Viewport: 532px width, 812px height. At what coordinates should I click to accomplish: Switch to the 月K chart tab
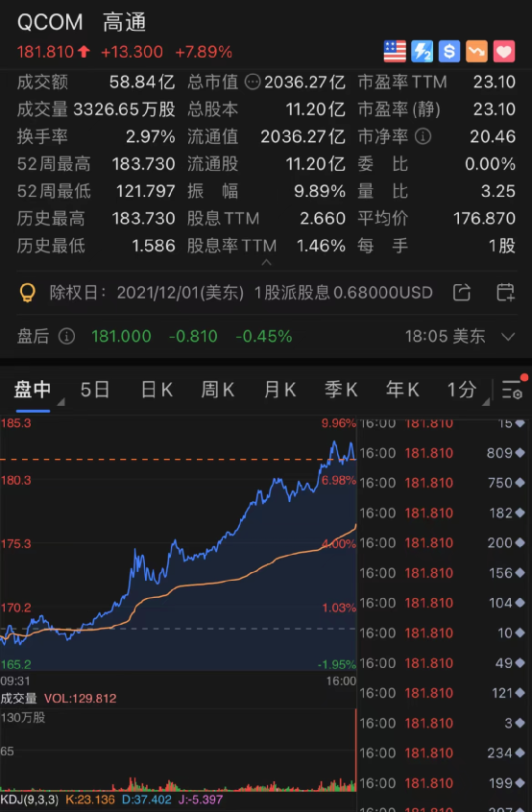[x=279, y=390]
